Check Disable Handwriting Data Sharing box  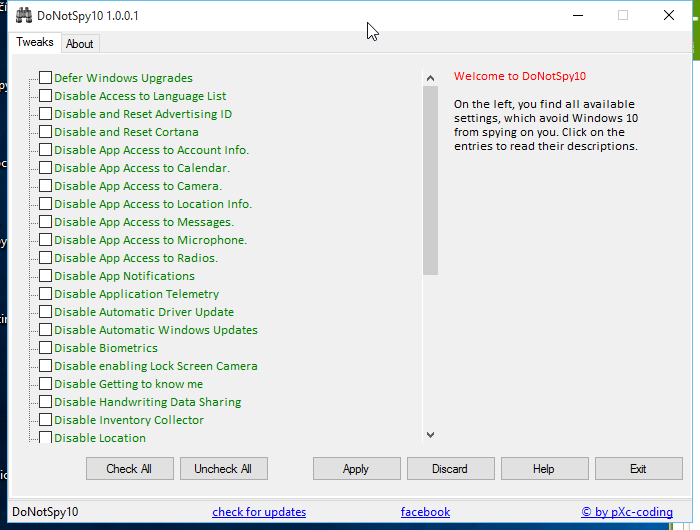(x=46, y=402)
